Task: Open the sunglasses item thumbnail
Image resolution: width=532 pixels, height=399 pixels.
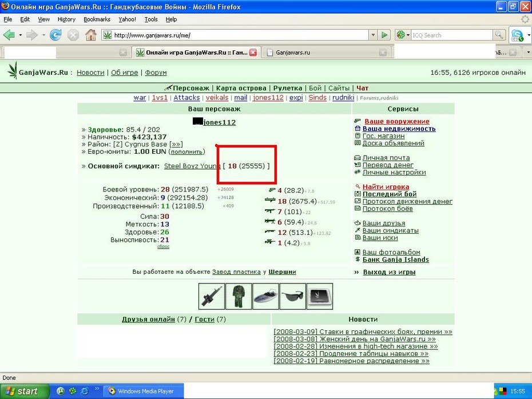Action: [x=293, y=297]
